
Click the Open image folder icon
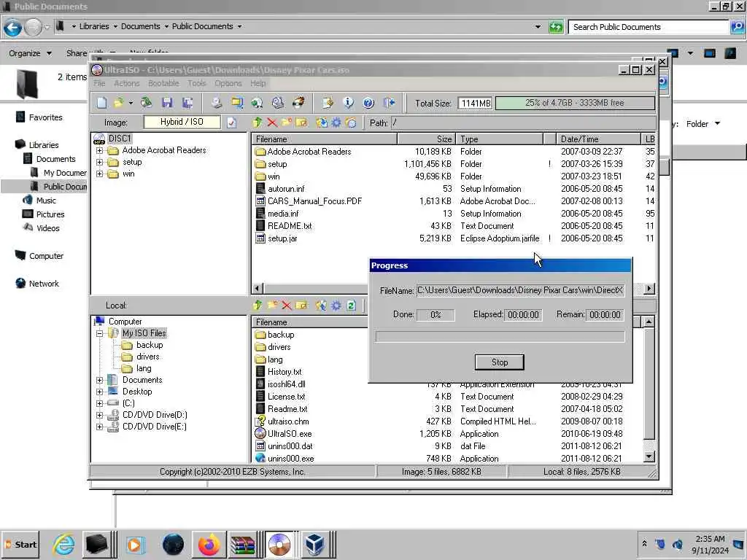(118, 103)
